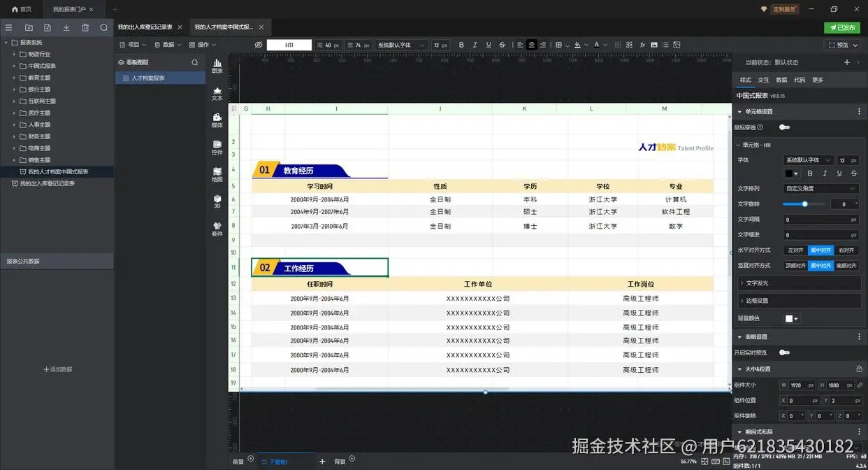
Task: Open the font color swatch in properties panel
Action: [792, 173]
